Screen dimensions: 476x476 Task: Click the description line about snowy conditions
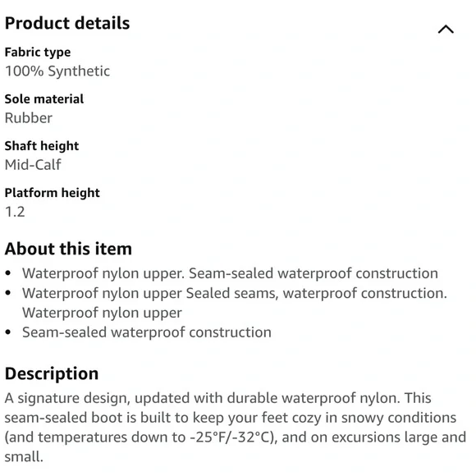click(x=231, y=418)
